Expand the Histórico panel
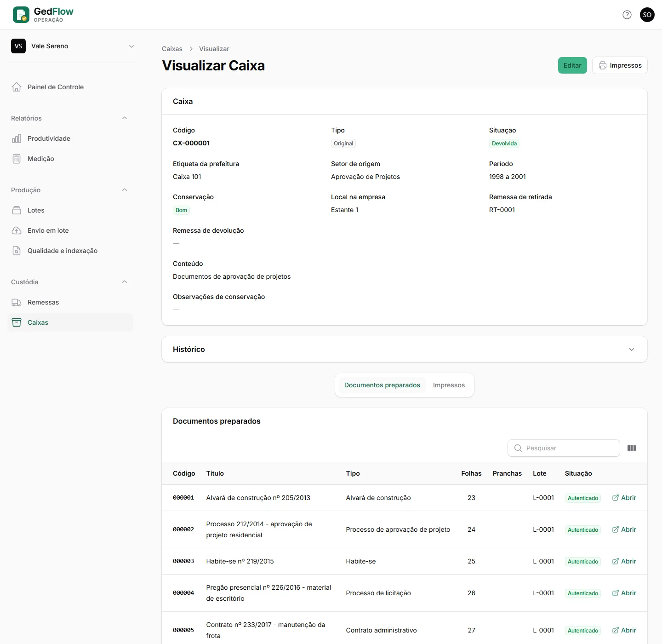662x644 pixels. (405, 349)
